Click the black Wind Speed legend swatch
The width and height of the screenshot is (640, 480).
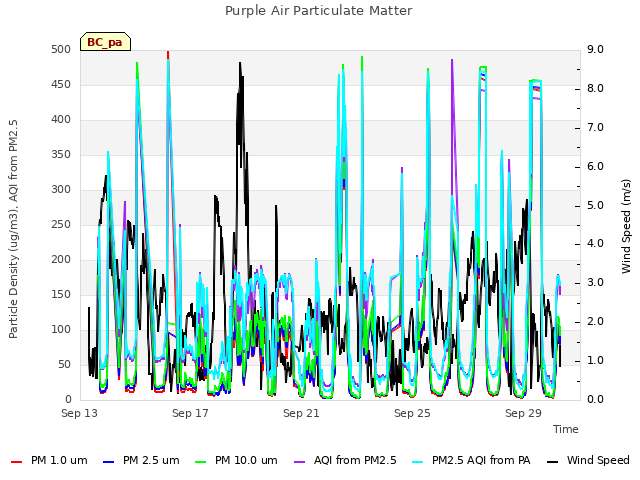tap(552, 462)
